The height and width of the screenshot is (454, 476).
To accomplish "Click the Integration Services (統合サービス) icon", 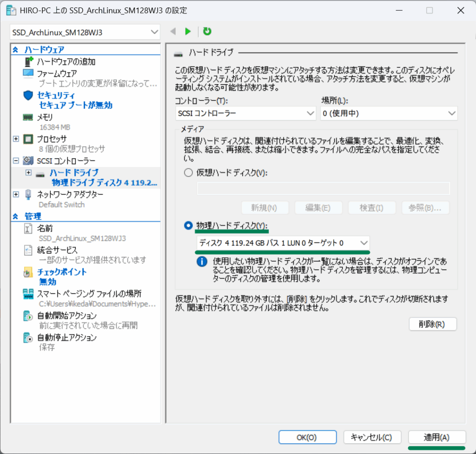I will [x=28, y=250].
